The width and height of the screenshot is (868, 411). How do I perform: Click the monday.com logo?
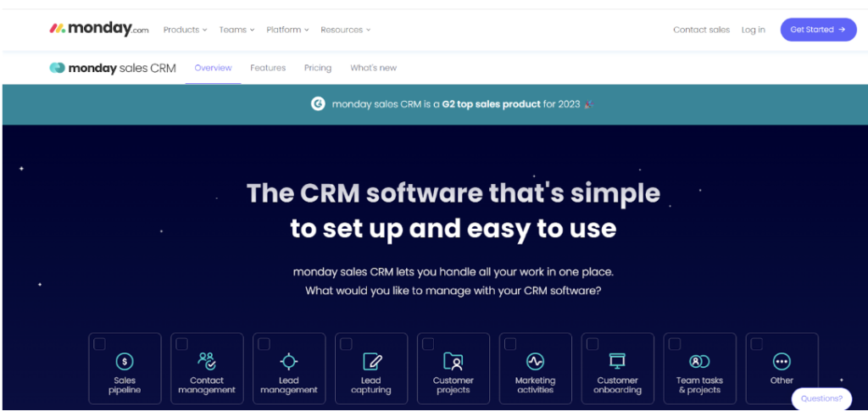tap(98, 29)
